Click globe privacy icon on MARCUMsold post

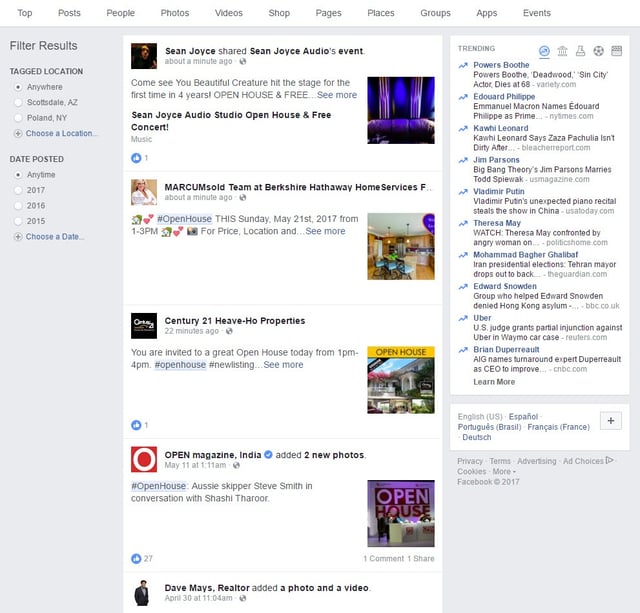click(243, 198)
